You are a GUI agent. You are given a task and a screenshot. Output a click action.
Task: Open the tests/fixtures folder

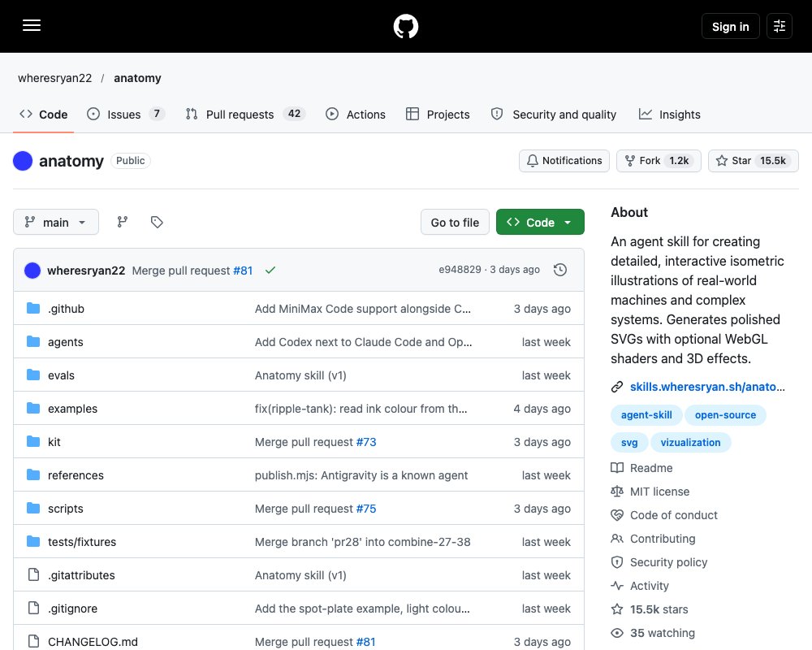82,542
